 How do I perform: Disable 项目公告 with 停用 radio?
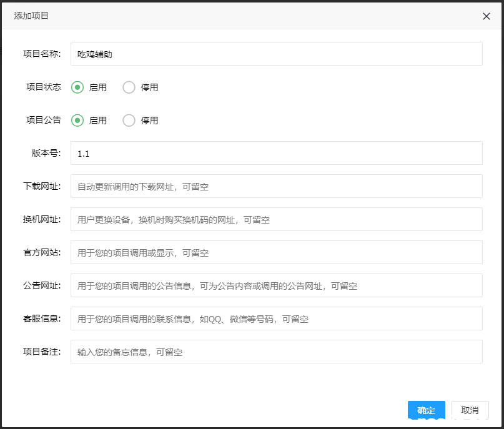point(129,121)
